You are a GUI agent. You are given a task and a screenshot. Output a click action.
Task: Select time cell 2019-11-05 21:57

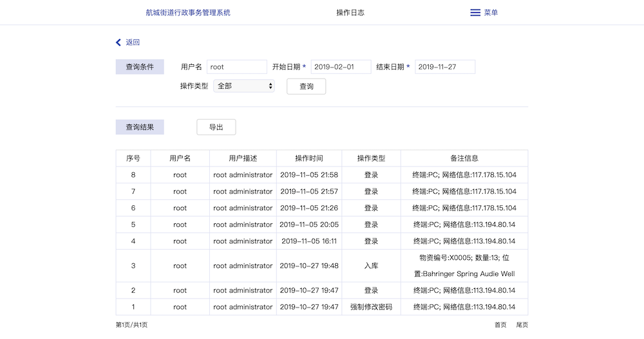pyautogui.click(x=309, y=192)
